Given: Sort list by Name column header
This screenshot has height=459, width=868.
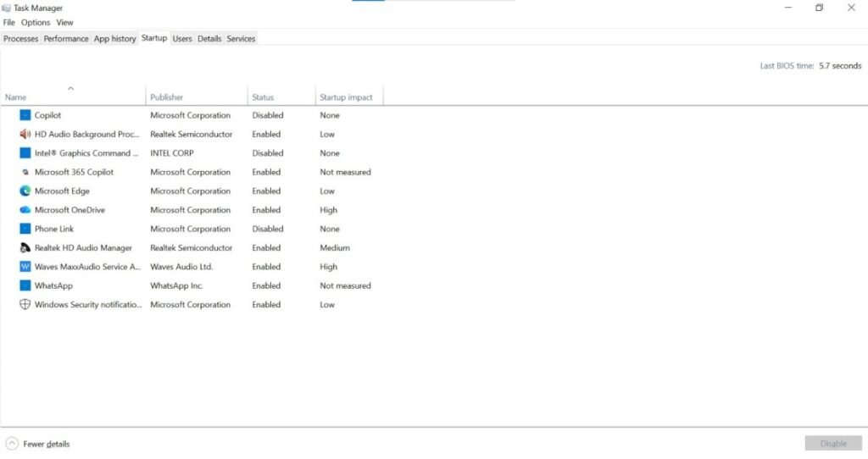Looking at the screenshot, I should [x=15, y=97].
